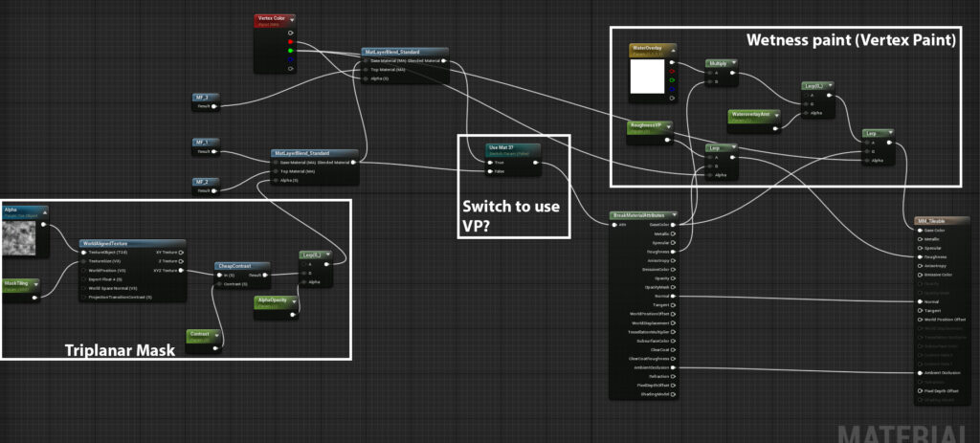The height and width of the screenshot is (443, 980).
Task: Click the green channel pin on Vertex Color node
Action: [292, 51]
